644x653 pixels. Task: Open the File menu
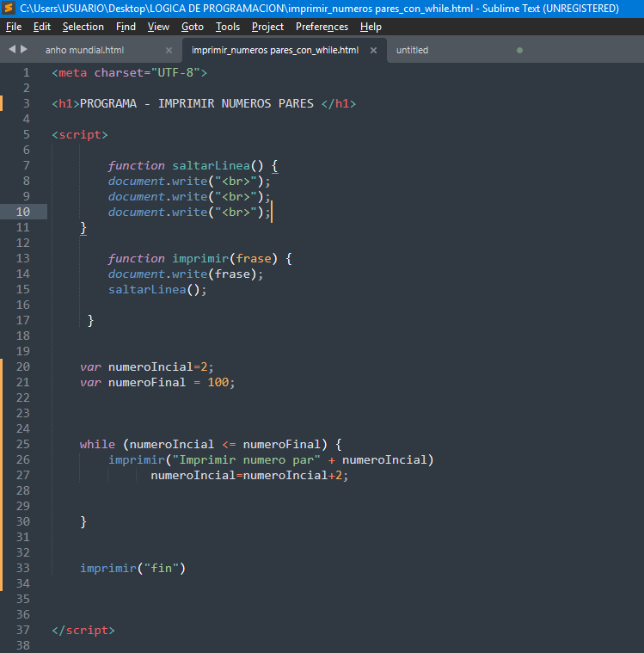point(14,27)
